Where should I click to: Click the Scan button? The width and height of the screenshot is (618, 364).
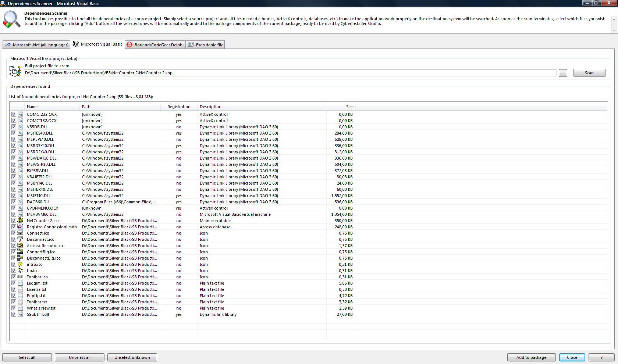click(589, 73)
